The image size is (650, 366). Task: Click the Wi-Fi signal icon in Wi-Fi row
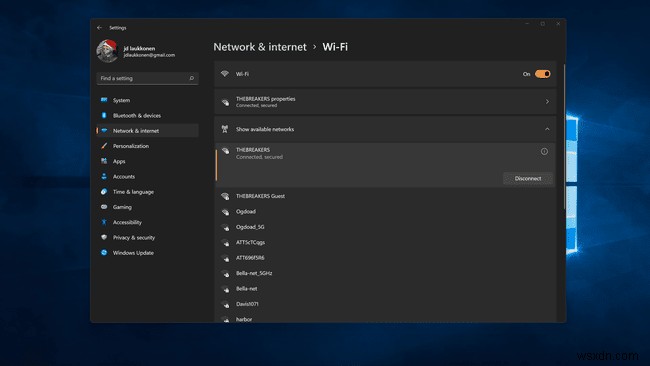[225, 74]
